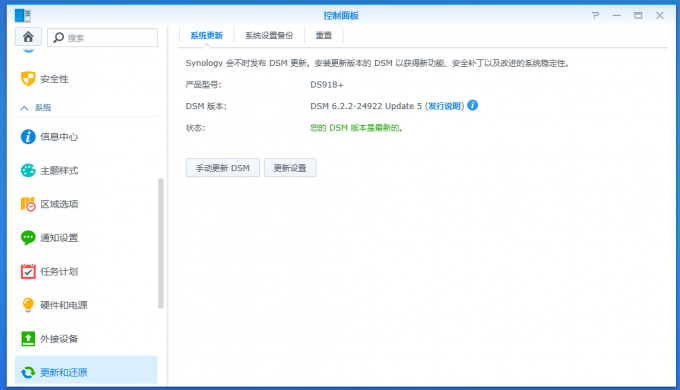Focus the 搜索 search input field

tap(102, 38)
